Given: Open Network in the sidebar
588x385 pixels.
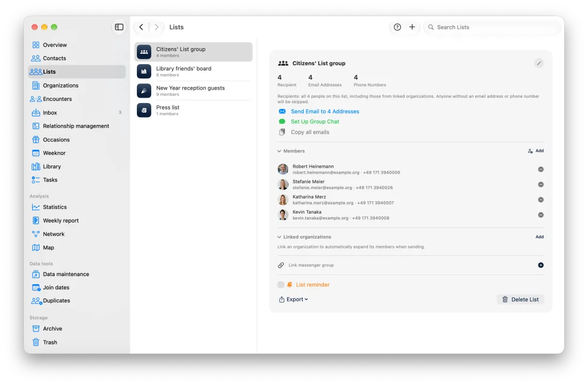Looking at the screenshot, I should 77,234.
